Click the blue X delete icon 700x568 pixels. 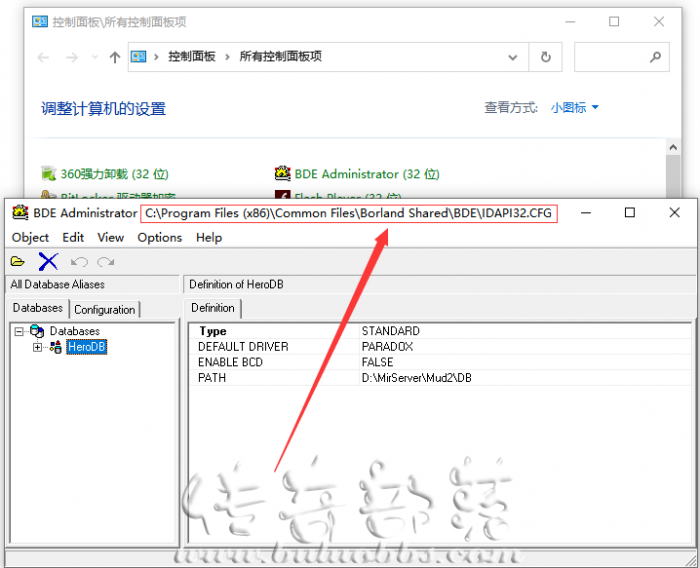coord(48,262)
